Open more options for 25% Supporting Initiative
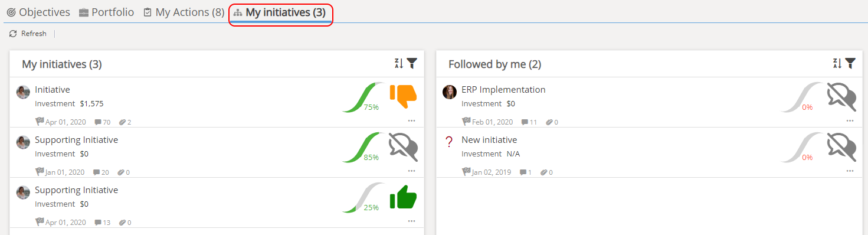868x235 pixels. point(411,221)
